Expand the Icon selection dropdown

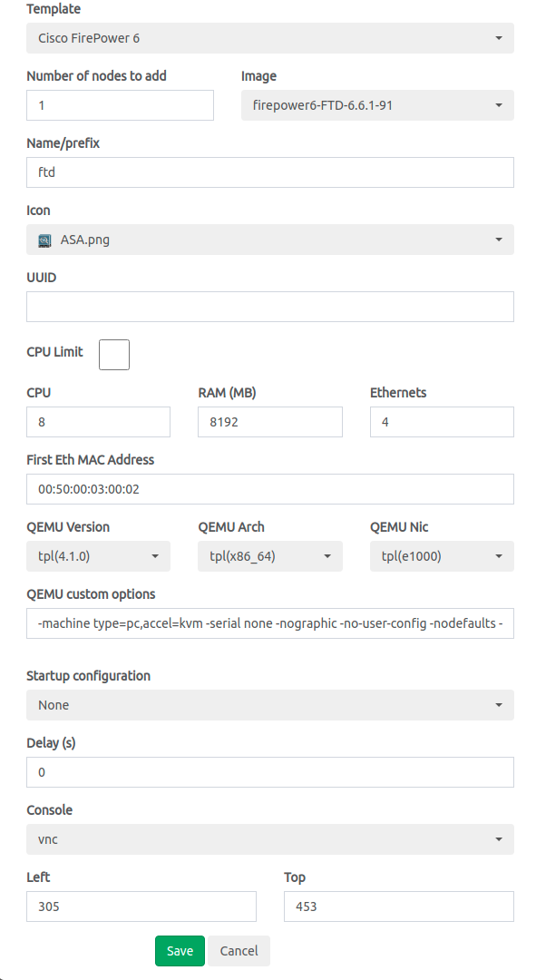click(x=270, y=240)
